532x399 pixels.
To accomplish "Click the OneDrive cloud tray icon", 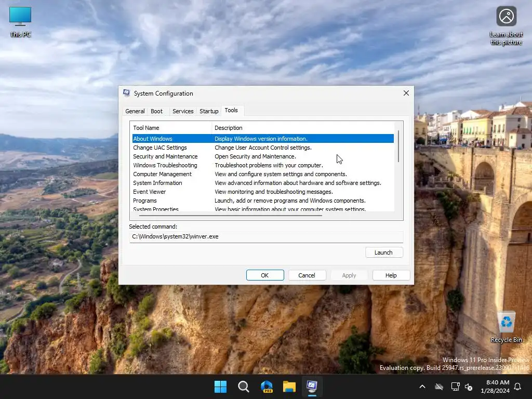I will pyautogui.click(x=439, y=387).
